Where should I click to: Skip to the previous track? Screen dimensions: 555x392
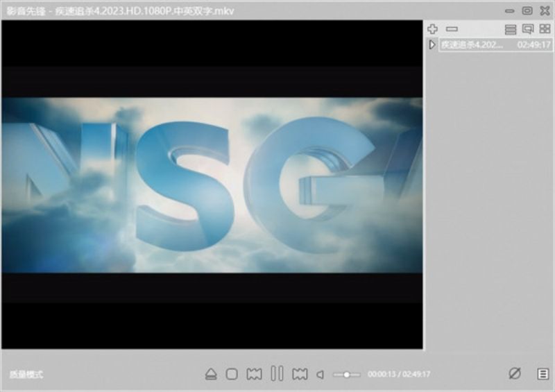coord(254,374)
